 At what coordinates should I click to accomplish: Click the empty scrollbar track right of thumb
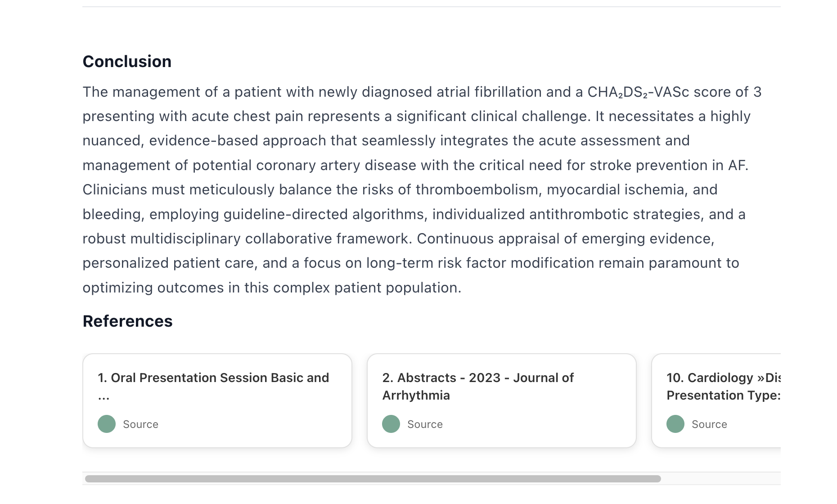point(720,479)
